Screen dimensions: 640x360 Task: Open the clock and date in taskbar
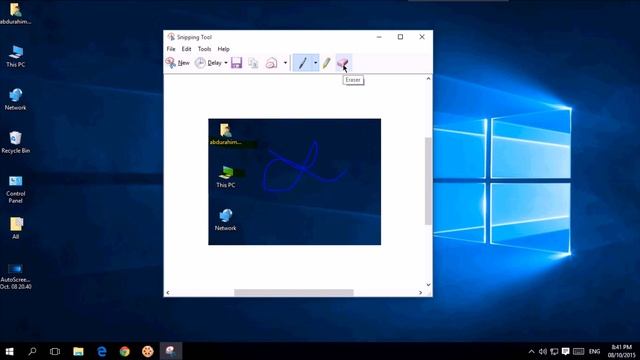[622, 351]
